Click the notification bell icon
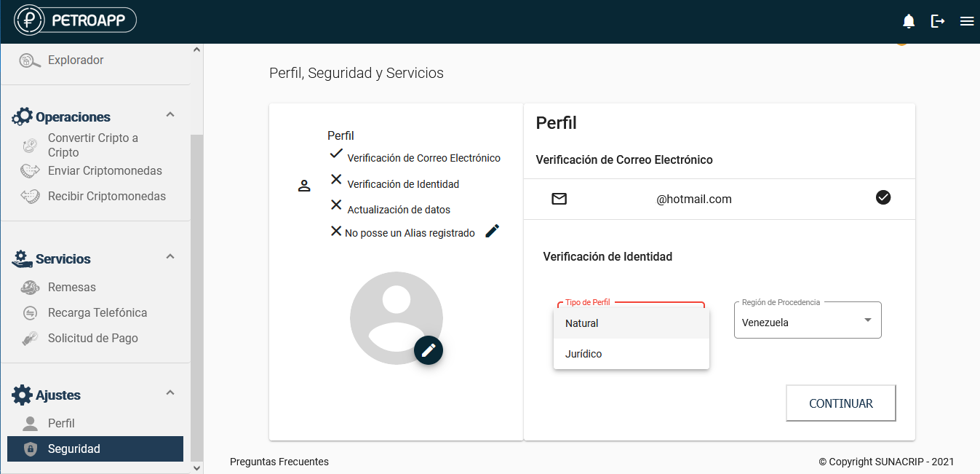The height and width of the screenshot is (474, 980). [x=909, y=21]
